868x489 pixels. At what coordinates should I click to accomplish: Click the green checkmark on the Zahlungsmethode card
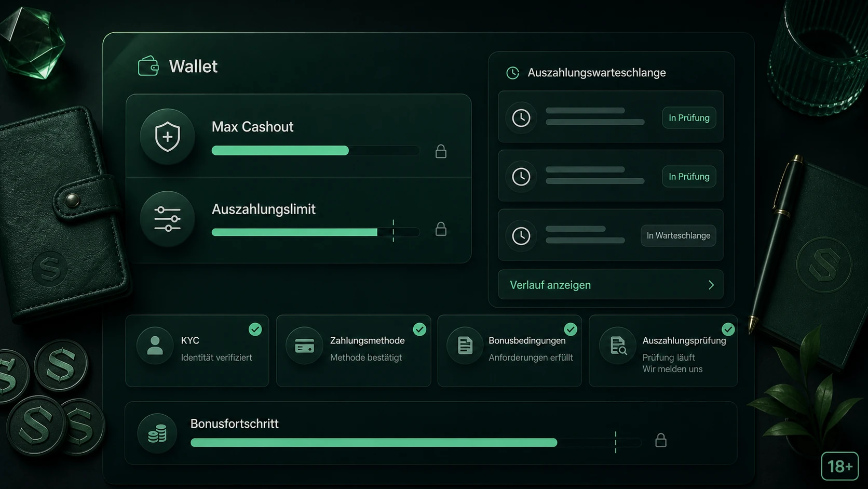point(419,329)
